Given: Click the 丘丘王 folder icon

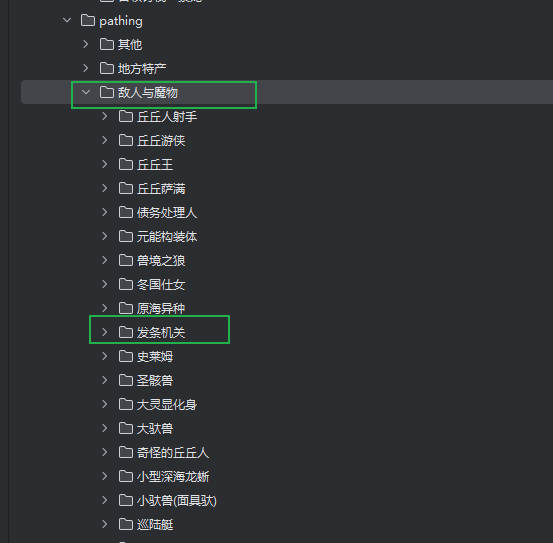Looking at the screenshot, I should click(126, 164).
